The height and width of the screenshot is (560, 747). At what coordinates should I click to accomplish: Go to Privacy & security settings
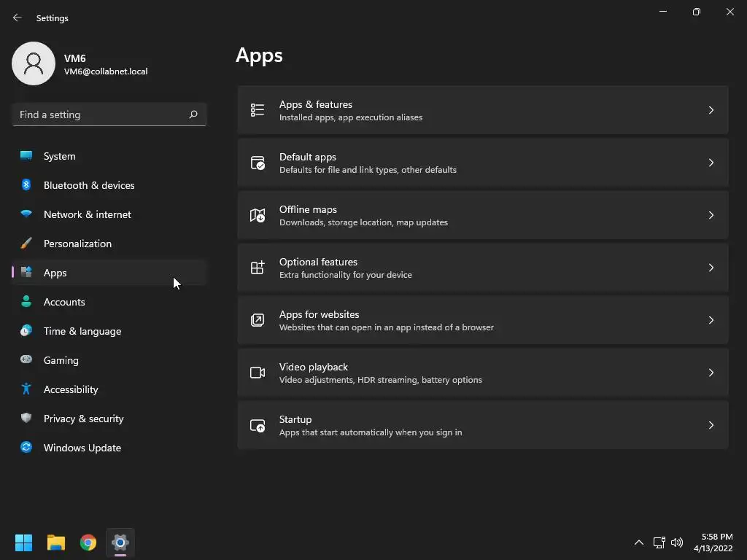coord(83,419)
